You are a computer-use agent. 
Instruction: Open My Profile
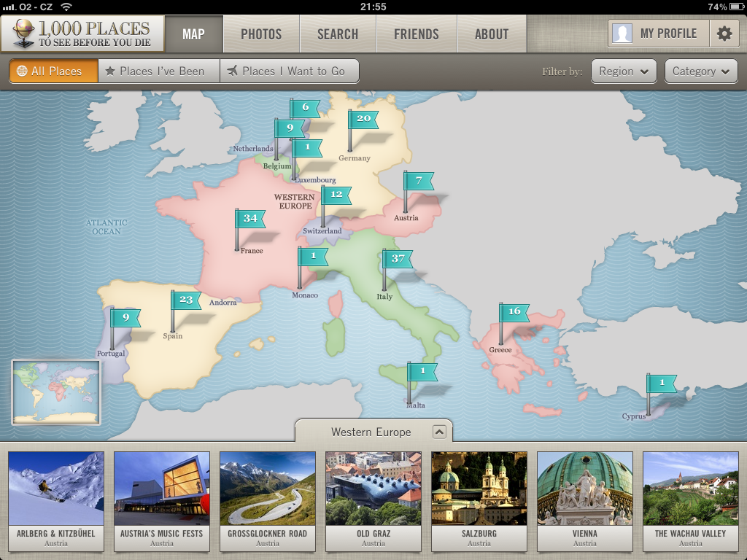[659, 34]
